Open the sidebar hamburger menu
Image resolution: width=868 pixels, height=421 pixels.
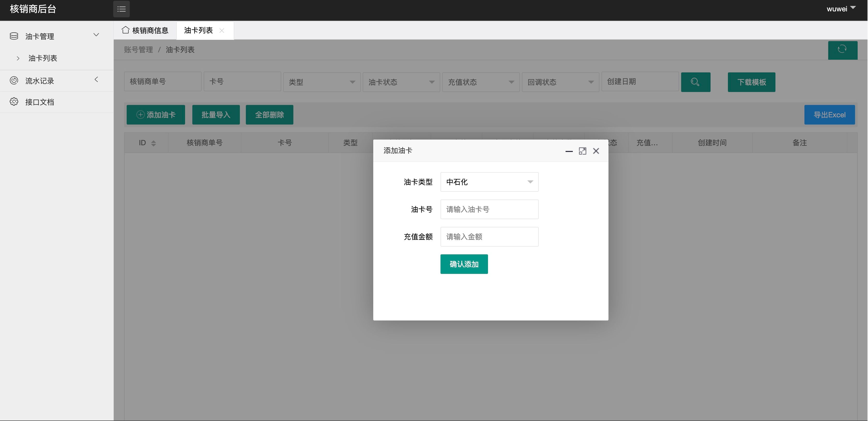[x=121, y=9]
